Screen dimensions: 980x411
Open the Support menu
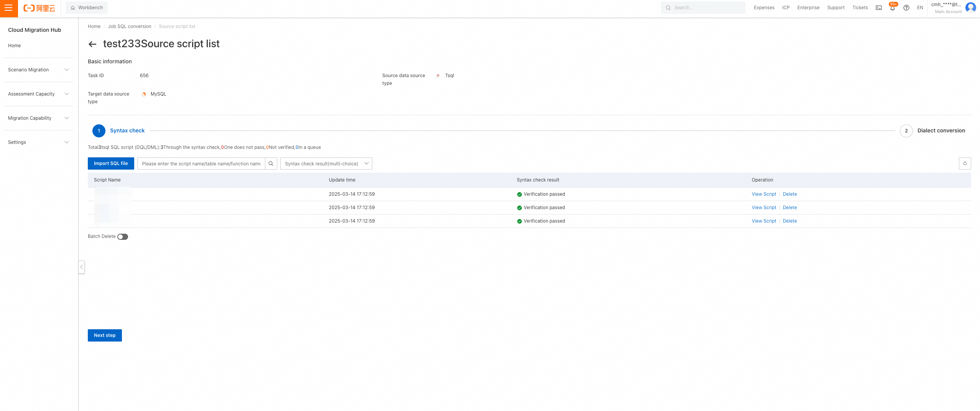tap(836, 8)
